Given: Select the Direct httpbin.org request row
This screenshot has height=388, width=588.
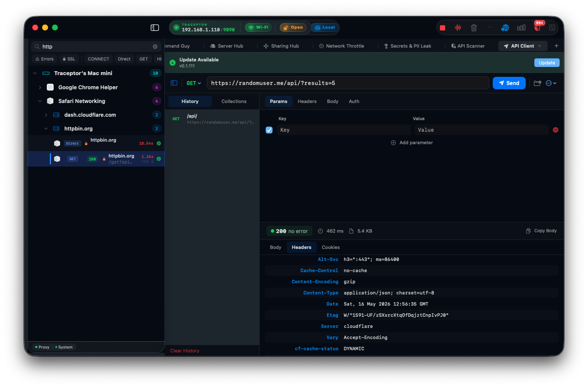Looking at the screenshot, I should coord(96,143).
